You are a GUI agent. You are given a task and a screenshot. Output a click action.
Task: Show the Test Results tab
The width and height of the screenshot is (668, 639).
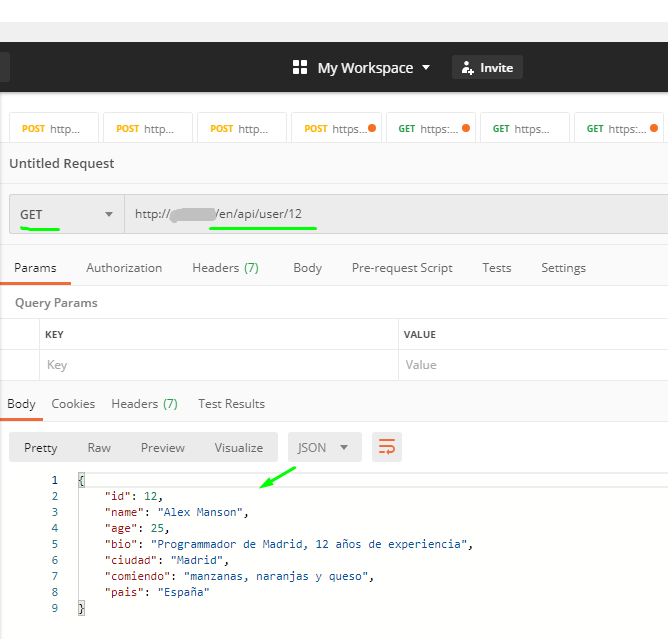[x=231, y=404]
